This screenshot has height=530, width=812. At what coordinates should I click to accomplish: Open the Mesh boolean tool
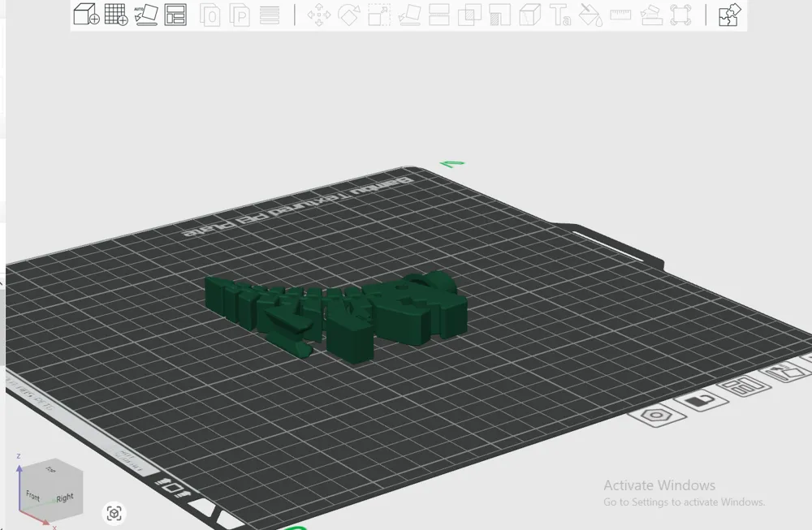(469, 15)
